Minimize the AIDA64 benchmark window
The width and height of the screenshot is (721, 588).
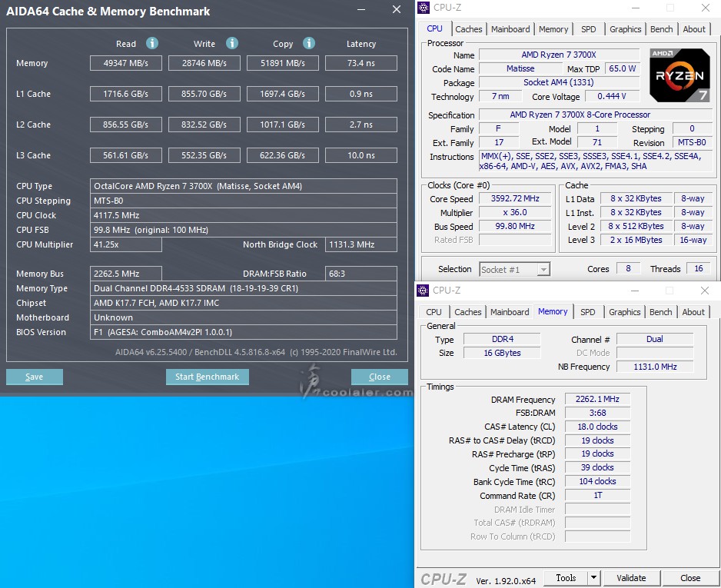[361, 11]
